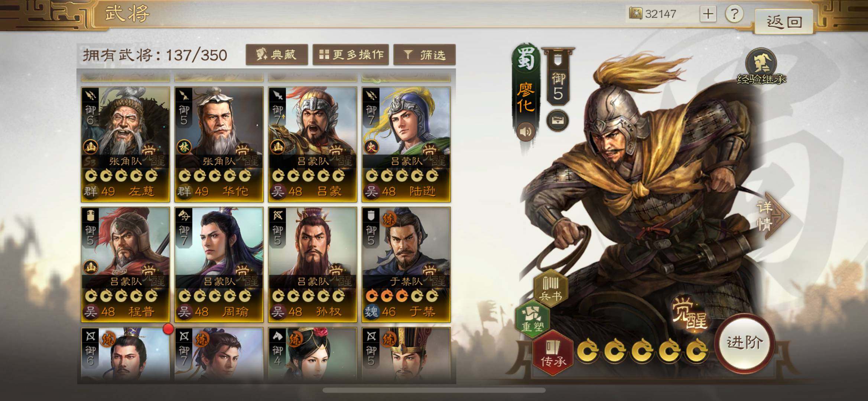Click the question mark help icon
The width and height of the screenshot is (868, 401).
coord(734,14)
